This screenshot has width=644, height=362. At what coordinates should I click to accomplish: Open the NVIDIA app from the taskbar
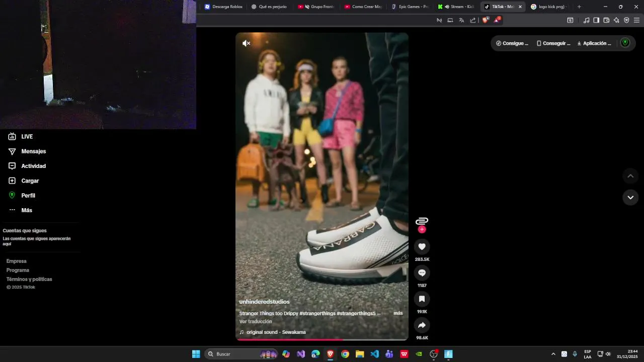[419, 354]
